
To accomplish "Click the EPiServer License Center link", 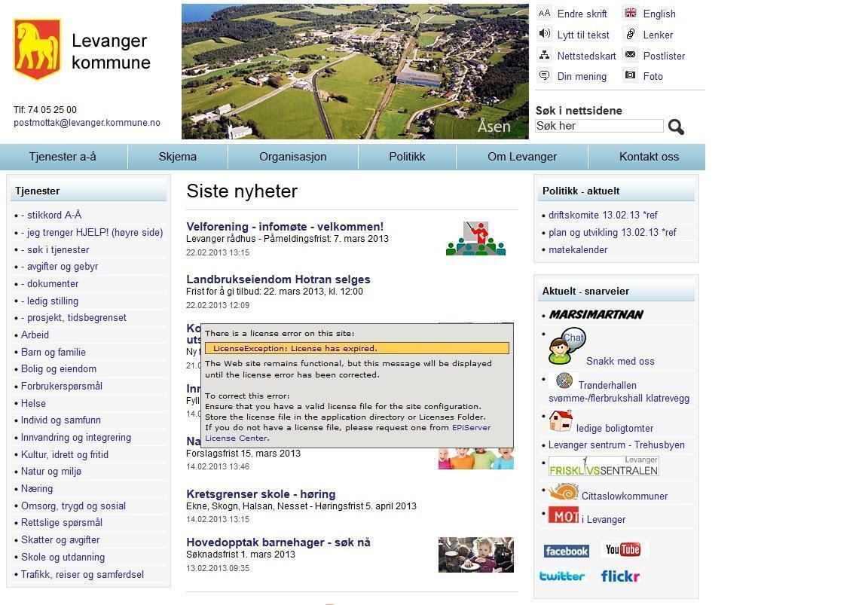I will click(471, 427).
